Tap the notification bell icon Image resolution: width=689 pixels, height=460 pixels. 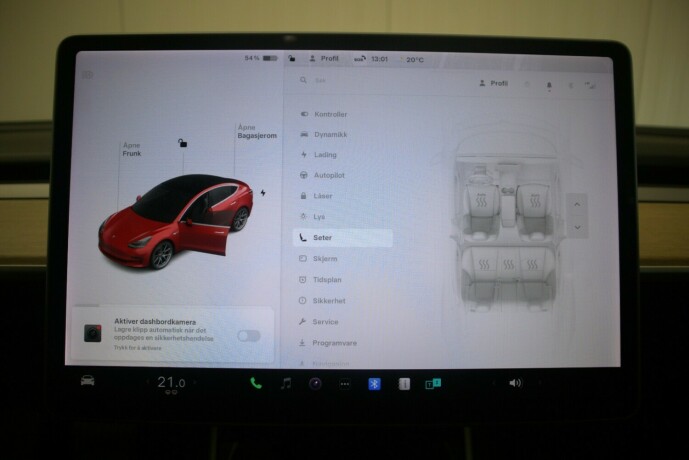point(549,85)
